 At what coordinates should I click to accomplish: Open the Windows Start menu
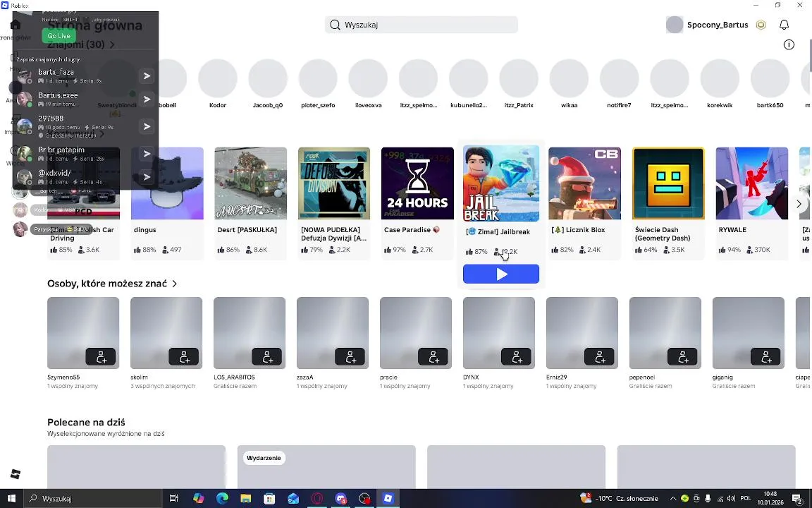point(11,498)
